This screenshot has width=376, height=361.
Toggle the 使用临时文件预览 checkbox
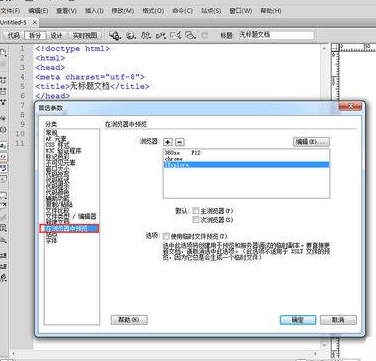(166, 236)
